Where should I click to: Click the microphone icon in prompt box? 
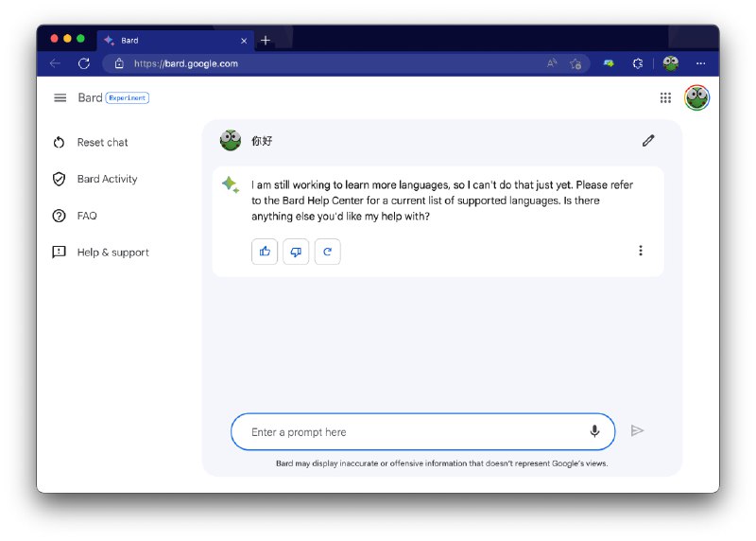point(594,431)
